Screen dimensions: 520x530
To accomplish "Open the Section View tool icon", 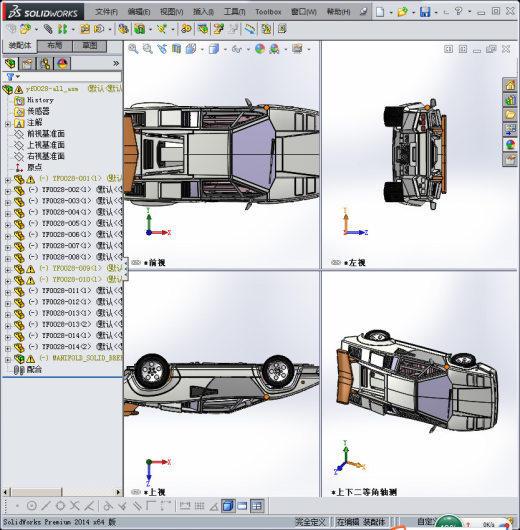I will coord(176,49).
